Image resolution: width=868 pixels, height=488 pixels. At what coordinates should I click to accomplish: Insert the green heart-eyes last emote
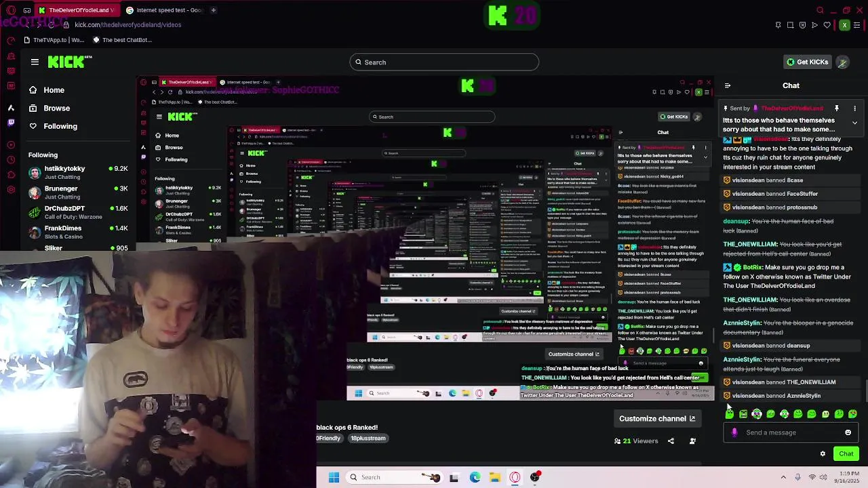pos(852,413)
